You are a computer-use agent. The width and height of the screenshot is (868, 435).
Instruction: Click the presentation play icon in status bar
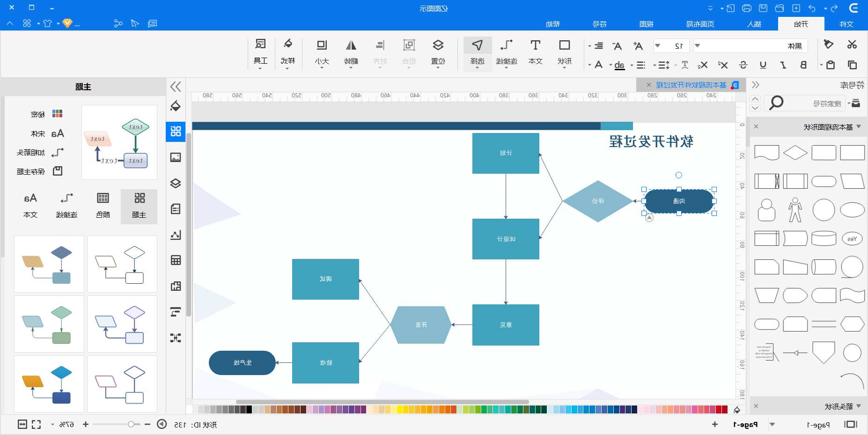click(162, 424)
